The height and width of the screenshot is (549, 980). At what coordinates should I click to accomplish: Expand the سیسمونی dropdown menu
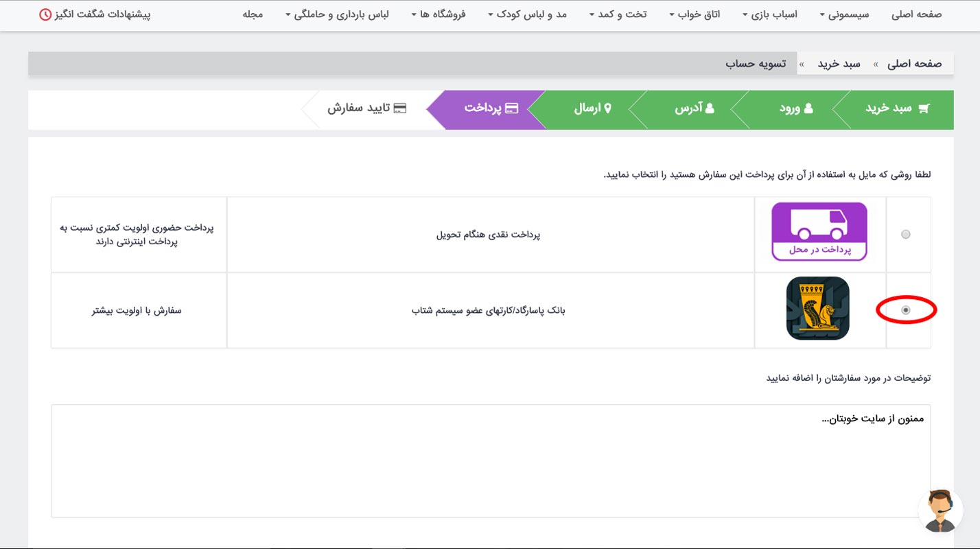pyautogui.click(x=843, y=14)
